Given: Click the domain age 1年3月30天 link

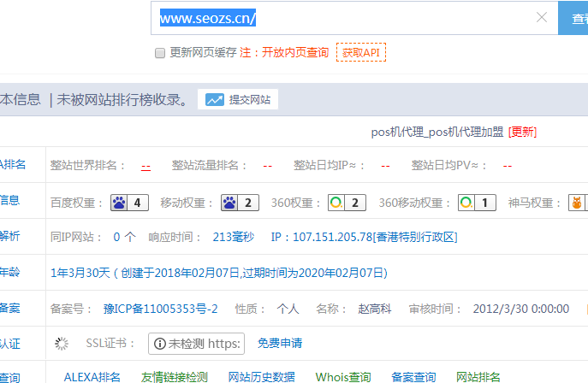Looking at the screenshot, I should pyautogui.click(x=219, y=273).
